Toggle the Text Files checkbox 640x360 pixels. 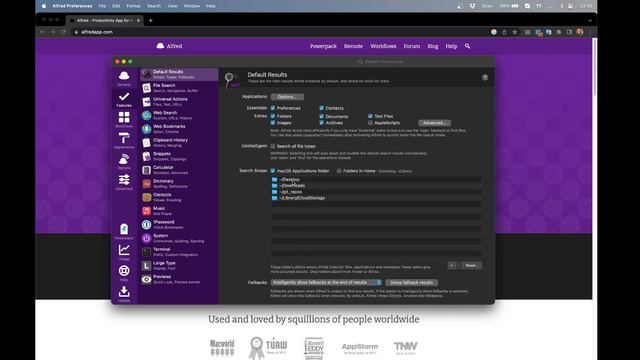tap(370, 116)
